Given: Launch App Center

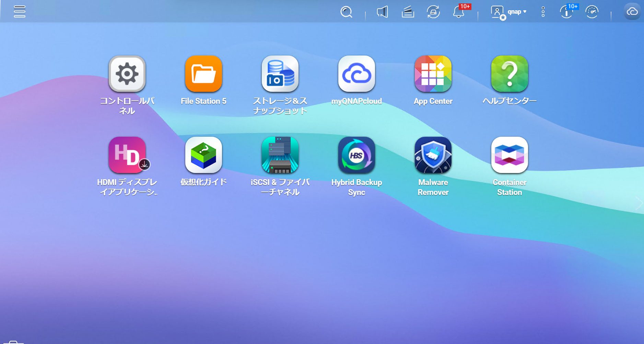Looking at the screenshot, I should point(433,74).
